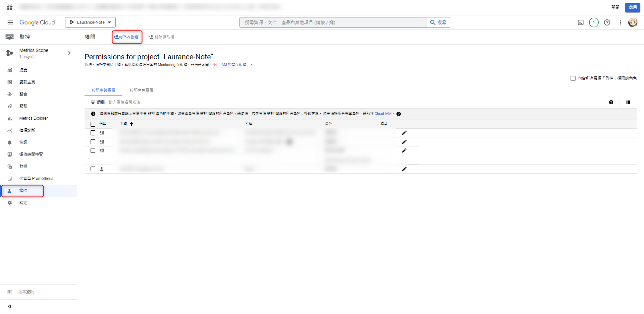Collapse the sidebar navigation panel
The width and height of the screenshot is (644, 314).
coord(9,307)
